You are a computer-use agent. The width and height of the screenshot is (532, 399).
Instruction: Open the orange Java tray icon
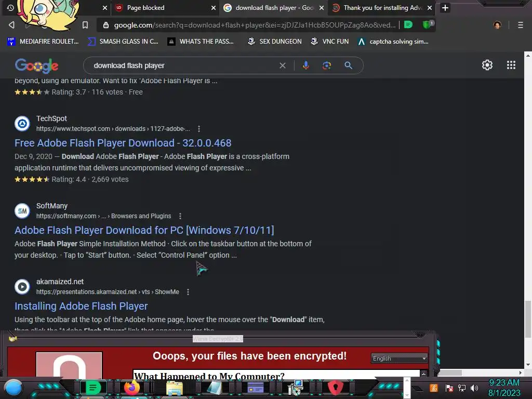click(434, 388)
